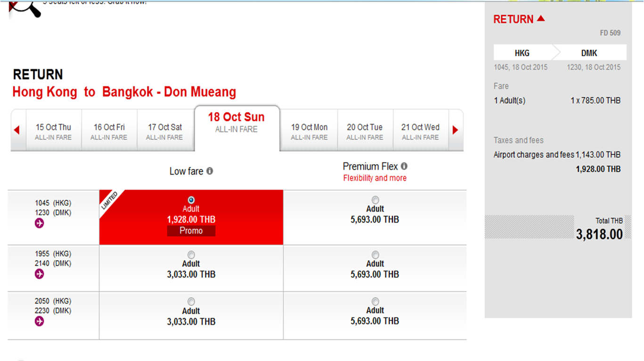Click the HKG origin box in summary
Viewport: 644px width, 361px height.
(522, 53)
